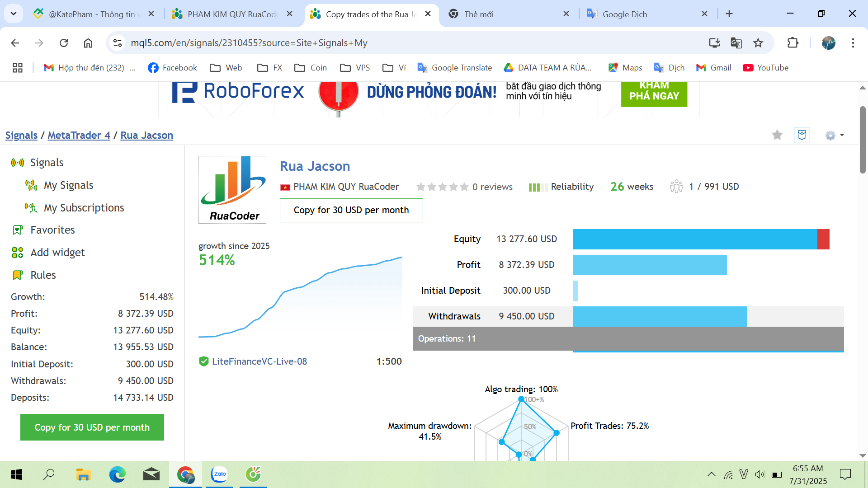The width and height of the screenshot is (868, 488).
Task: Open Hộp thư đến Gmail bookmark
Action: point(90,68)
